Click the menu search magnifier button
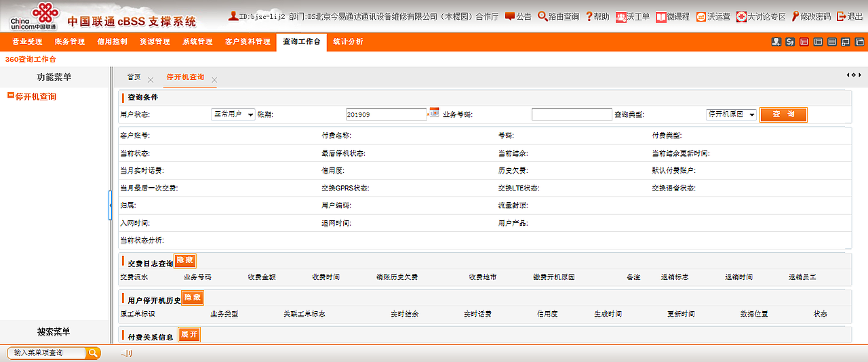Screen dimensions: 868x362 (93, 353)
